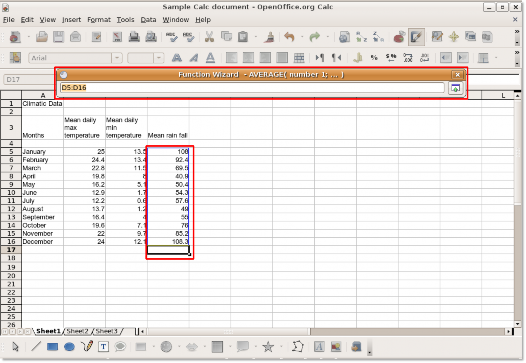Close the Function Wizard dialog

click(x=457, y=74)
